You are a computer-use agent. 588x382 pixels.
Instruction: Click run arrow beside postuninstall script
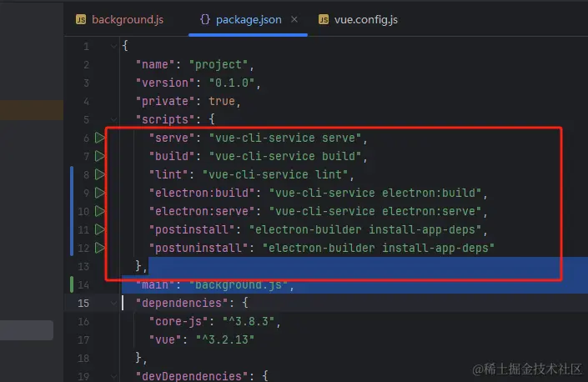click(100, 248)
